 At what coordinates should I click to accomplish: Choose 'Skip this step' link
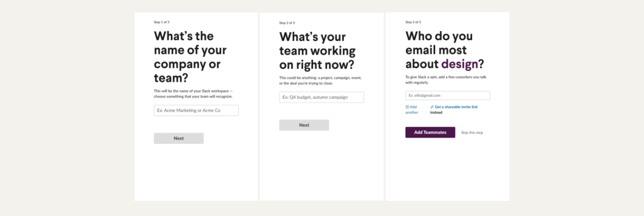pos(472,133)
